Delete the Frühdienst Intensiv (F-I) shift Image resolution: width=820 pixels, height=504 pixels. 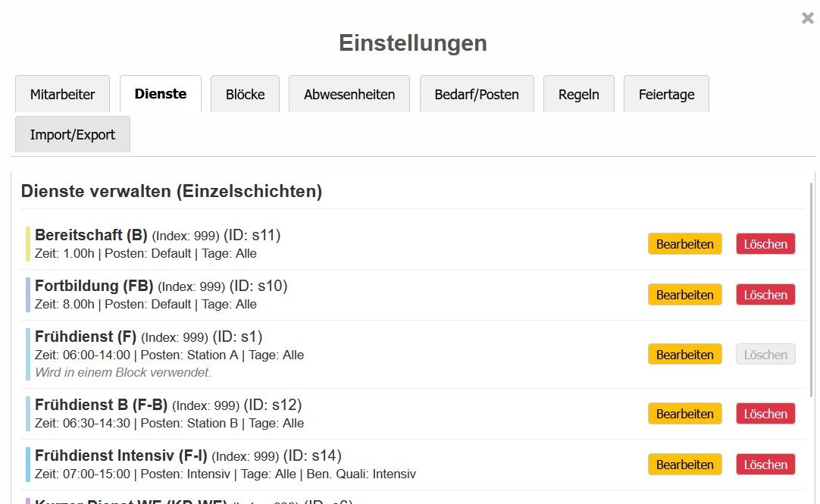765,465
